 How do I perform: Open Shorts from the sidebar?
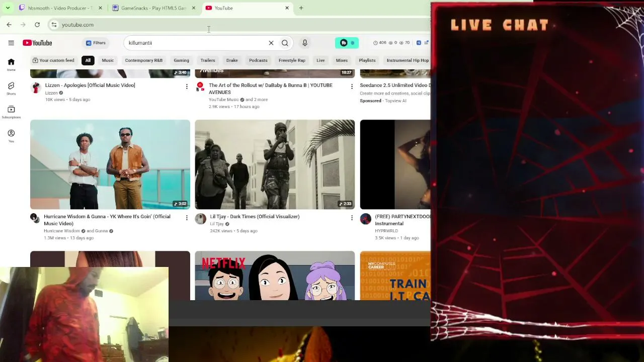11,88
